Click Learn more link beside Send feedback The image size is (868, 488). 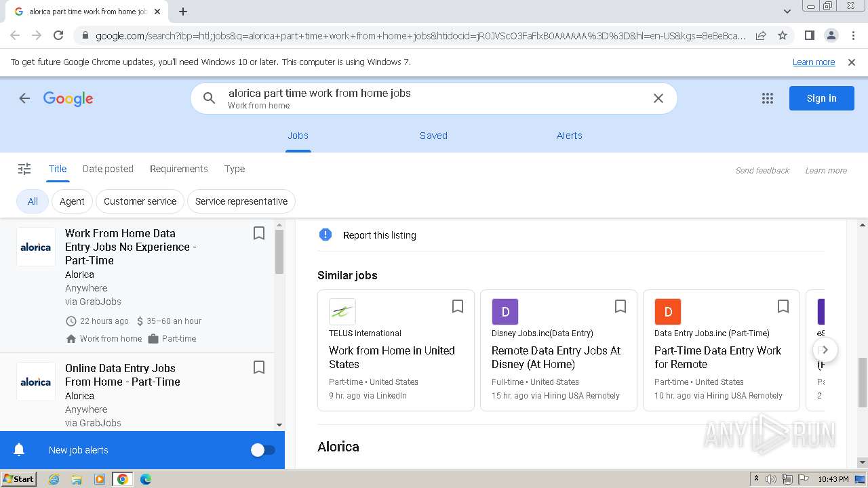pyautogui.click(x=826, y=170)
